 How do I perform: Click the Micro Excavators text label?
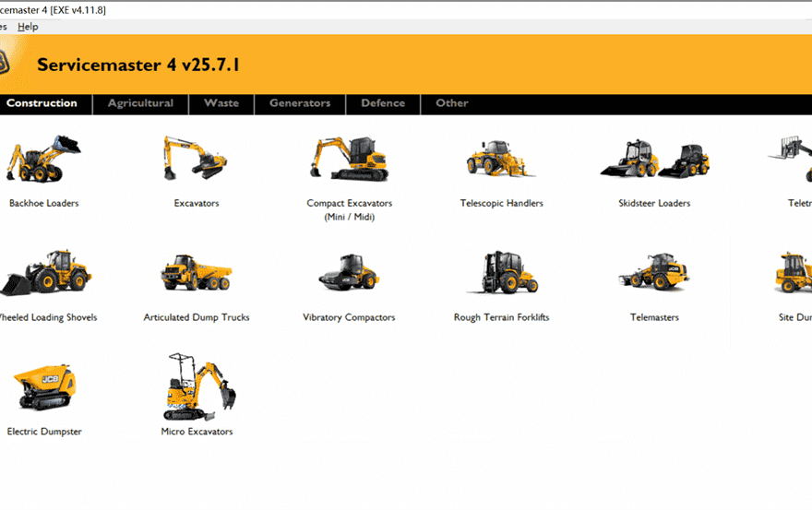(x=197, y=432)
